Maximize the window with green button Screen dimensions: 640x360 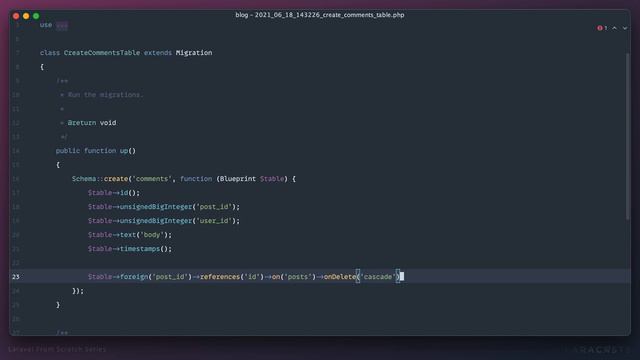pyautogui.click(x=36, y=16)
